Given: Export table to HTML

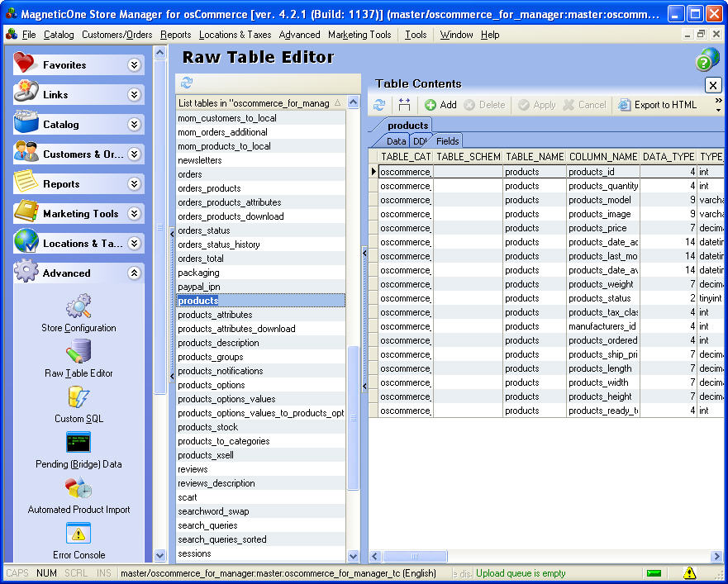Looking at the screenshot, I should click(x=658, y=105).
